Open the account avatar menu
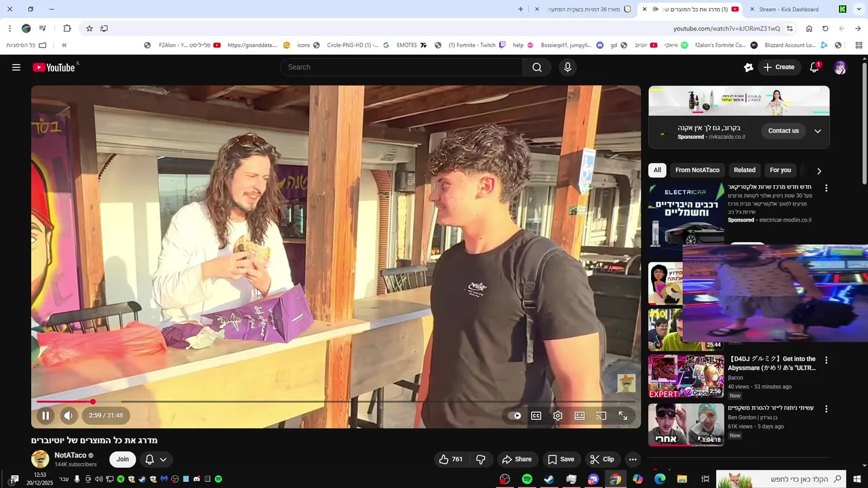 click(840, 67)
